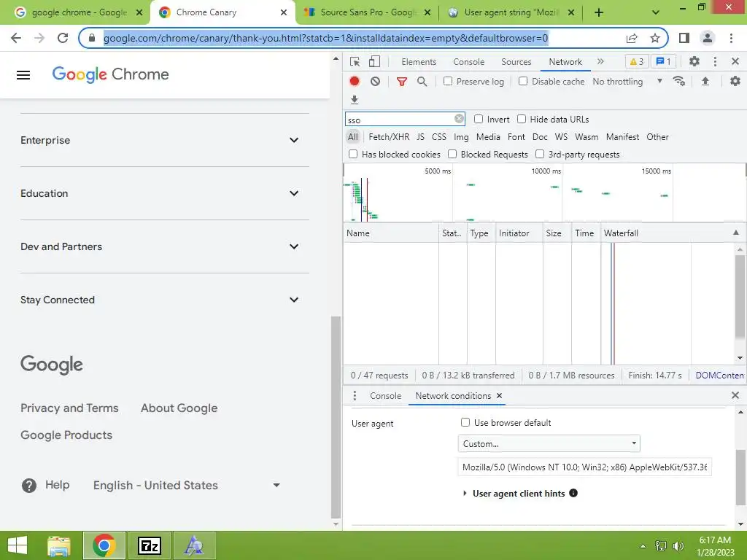Open the tab search dropdown arrow
The width and height of the screenshot is (747, 560).
click(656, 12)
